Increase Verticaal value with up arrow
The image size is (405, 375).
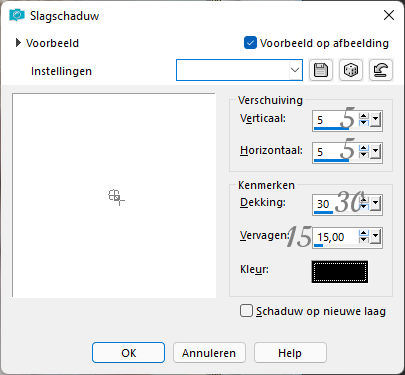tap(364, 116)
